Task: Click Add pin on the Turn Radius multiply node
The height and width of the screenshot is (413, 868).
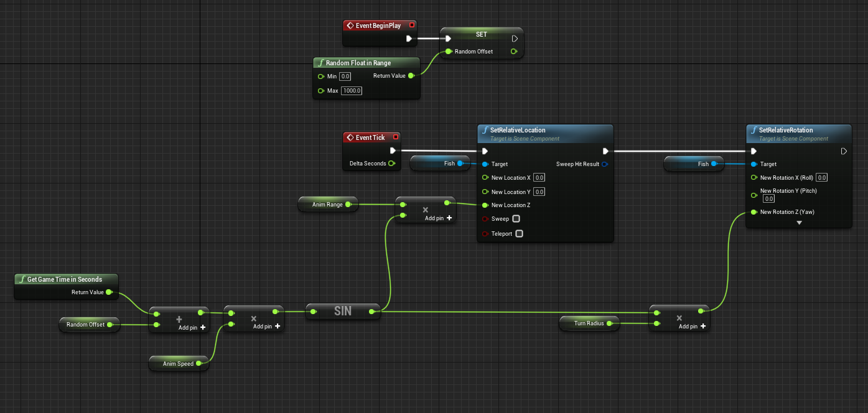Action: coord(688,326)
